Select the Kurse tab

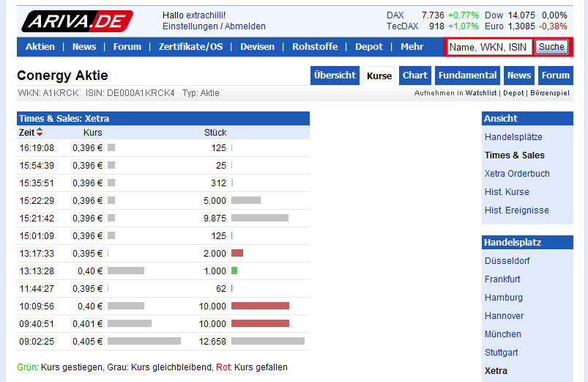[x=379, y=76]
